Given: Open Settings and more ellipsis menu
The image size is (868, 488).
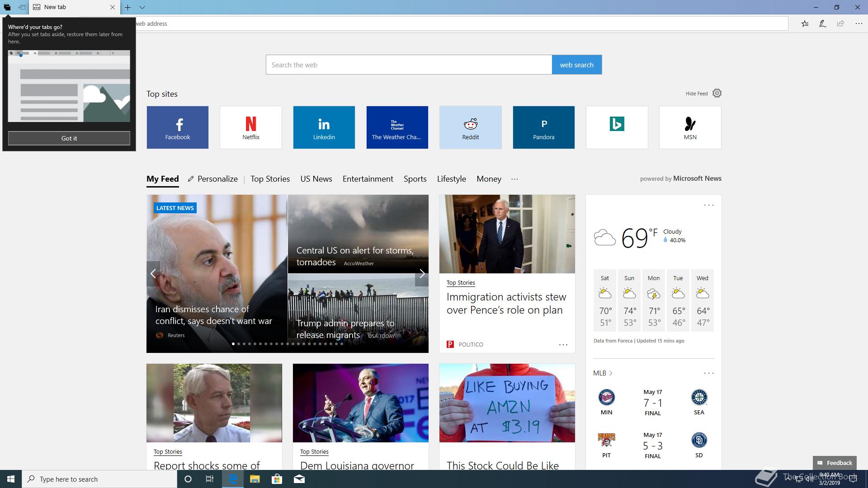Looking at the screenshot, I should pos(859,23).
